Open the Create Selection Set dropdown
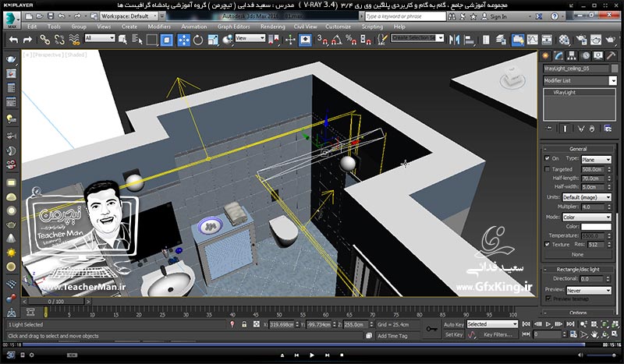624x364 pixels. [417, 38]
